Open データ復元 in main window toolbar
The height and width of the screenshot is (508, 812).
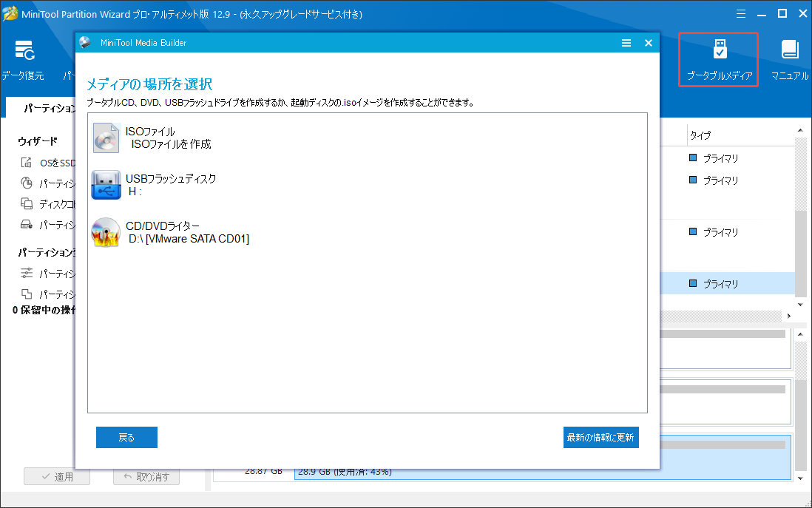(23, 60)
